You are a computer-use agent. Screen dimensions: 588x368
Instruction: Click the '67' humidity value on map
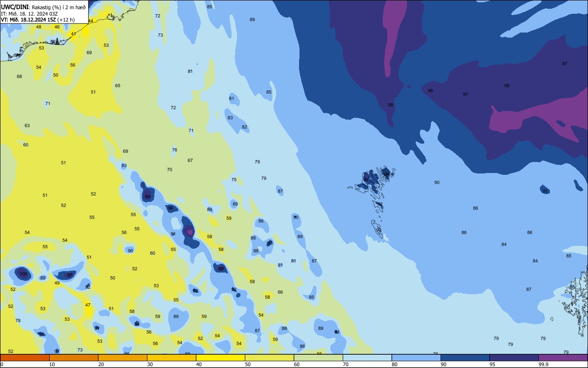(190, 160)
